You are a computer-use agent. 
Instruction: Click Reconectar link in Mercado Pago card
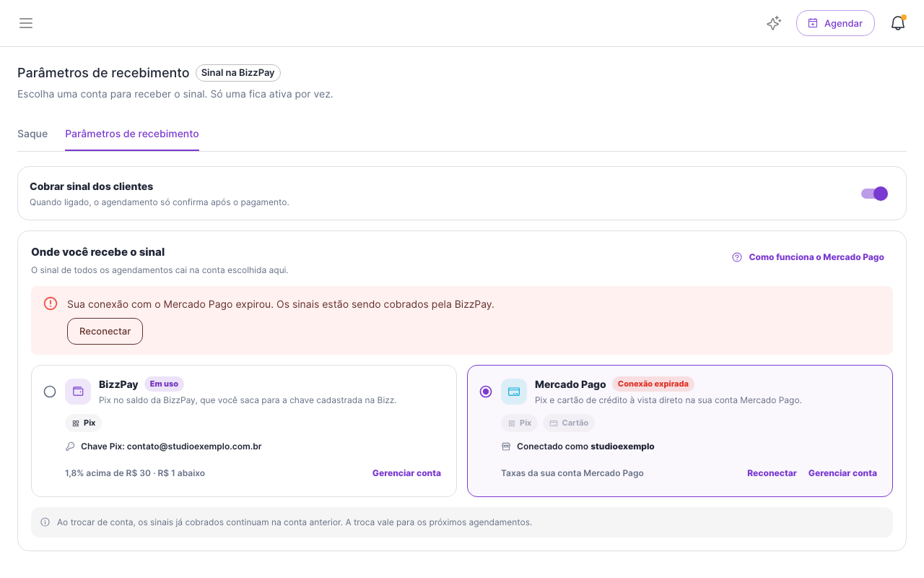tap(772, 473)
